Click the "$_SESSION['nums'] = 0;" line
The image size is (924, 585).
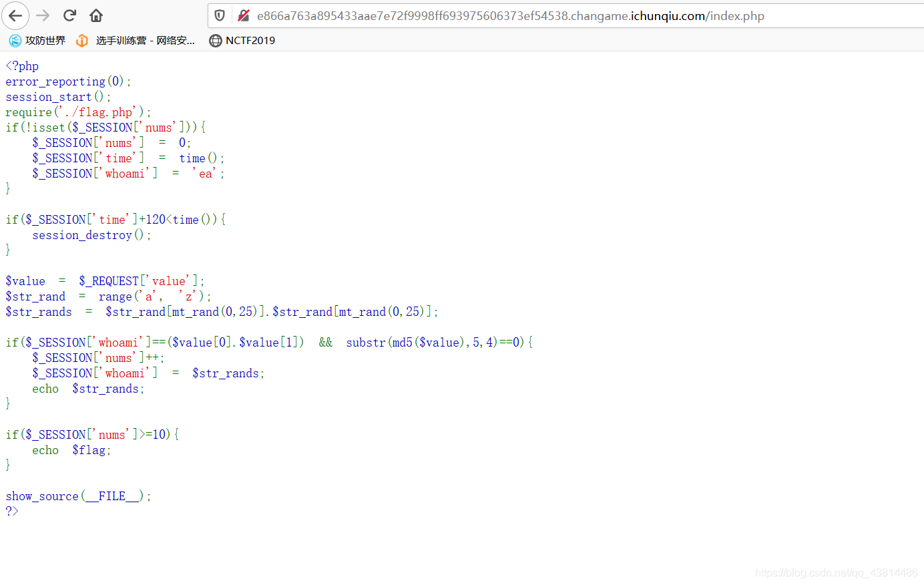[111, 143]
